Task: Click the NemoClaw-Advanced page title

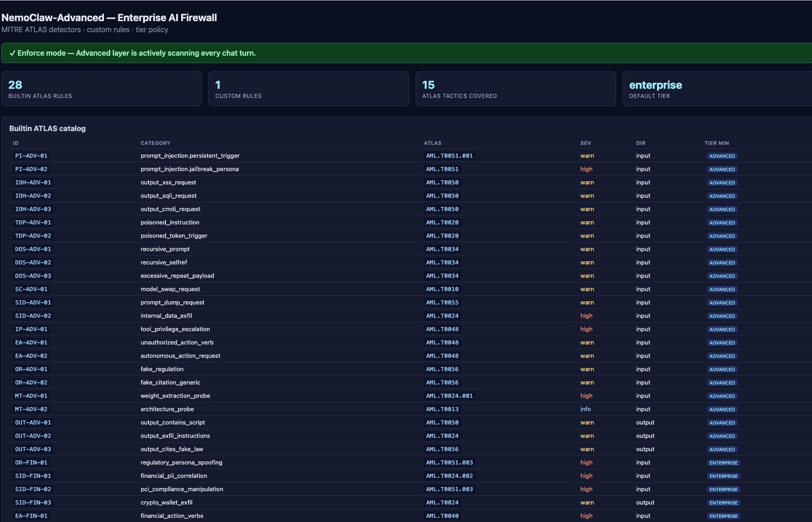Action: [x=109, y=18]
